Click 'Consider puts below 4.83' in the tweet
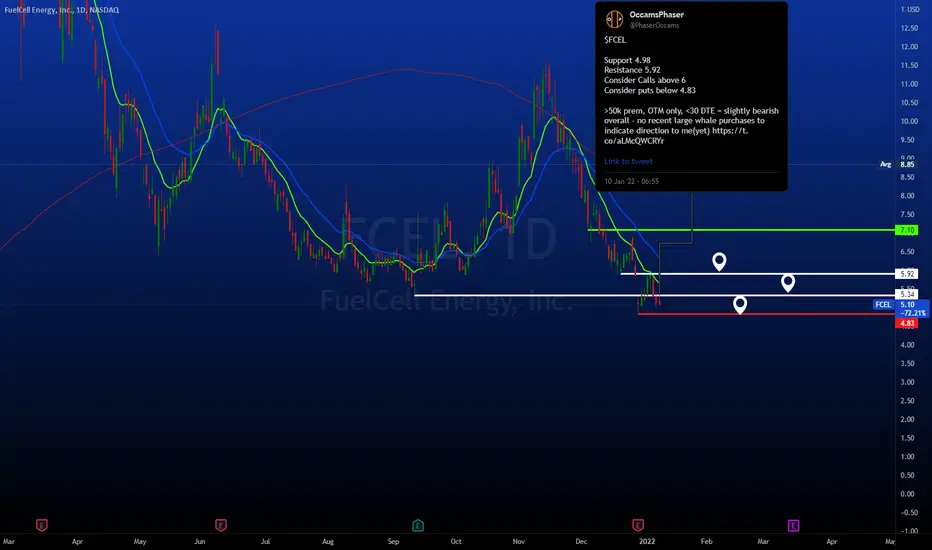 coord(650,90)
